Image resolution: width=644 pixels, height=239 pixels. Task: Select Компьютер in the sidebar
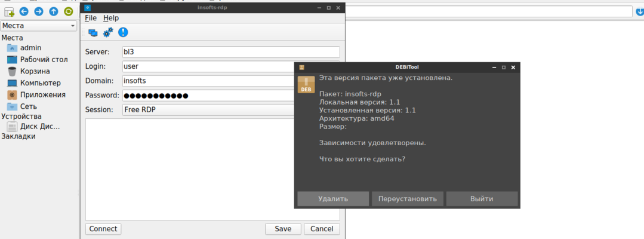pos(33,83)
